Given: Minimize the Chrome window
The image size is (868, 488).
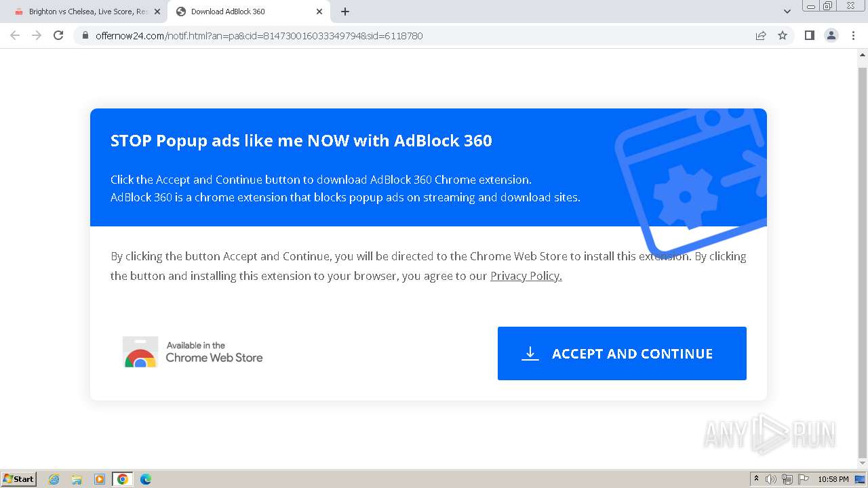Looking at the screenshot, I should click(x=811, y=5).
